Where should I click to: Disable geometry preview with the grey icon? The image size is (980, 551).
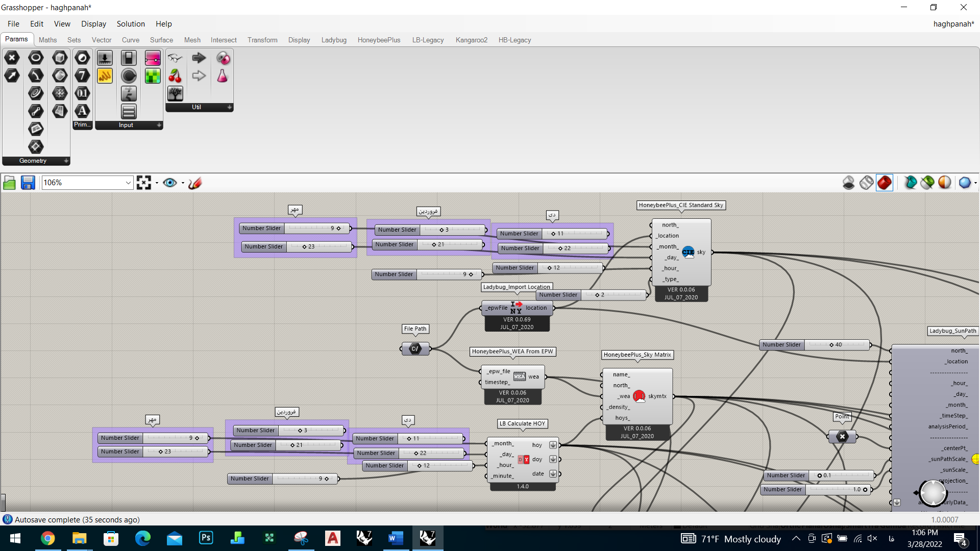tap(848, 183)
